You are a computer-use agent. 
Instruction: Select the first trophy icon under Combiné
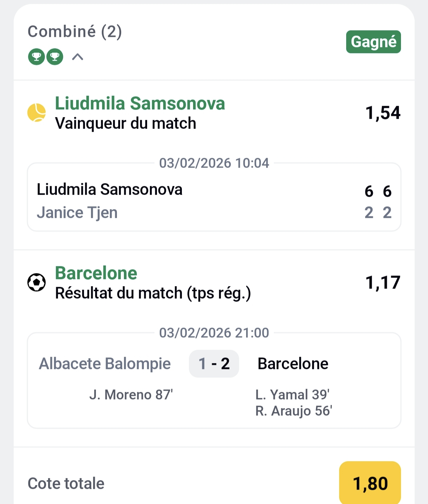point(36,57)
